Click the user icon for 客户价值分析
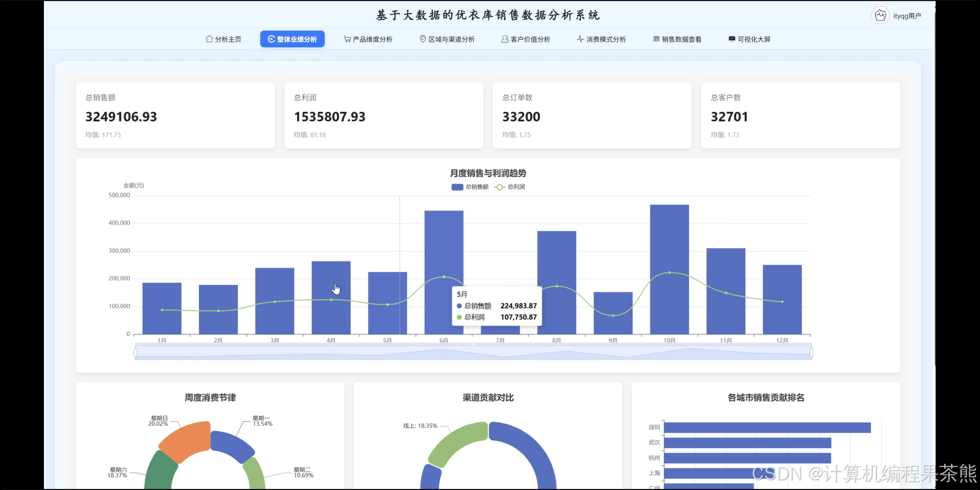This screenshot has width=980, height=490. pyautogui.click(x=505, y=39)
